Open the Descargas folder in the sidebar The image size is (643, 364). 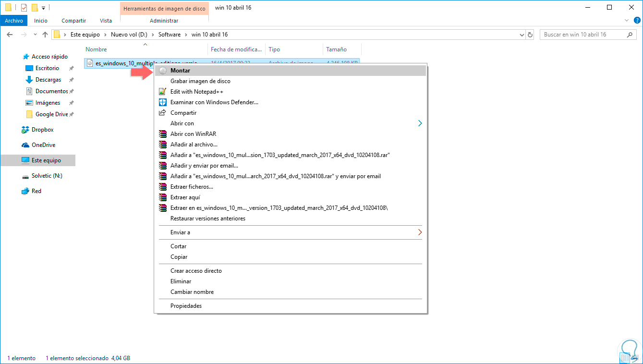(48, 80)
